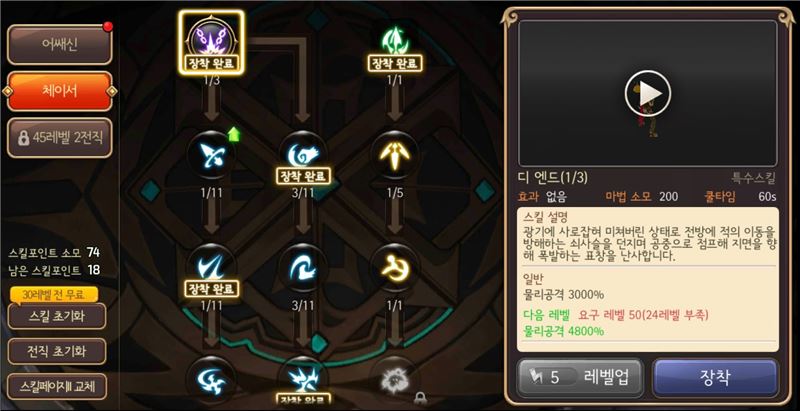Switch to the 체이서 class tab
800x411 pixels.
[x=60, y=91]
